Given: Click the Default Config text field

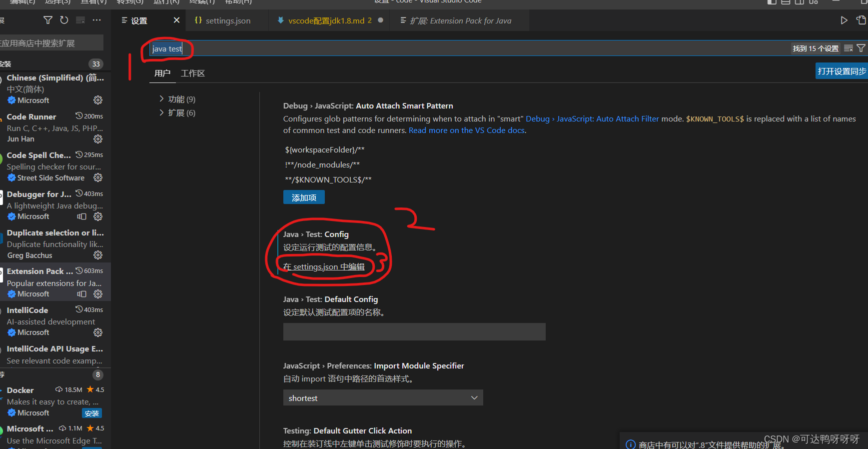Looking at the screenshot, I should point(414,331).
